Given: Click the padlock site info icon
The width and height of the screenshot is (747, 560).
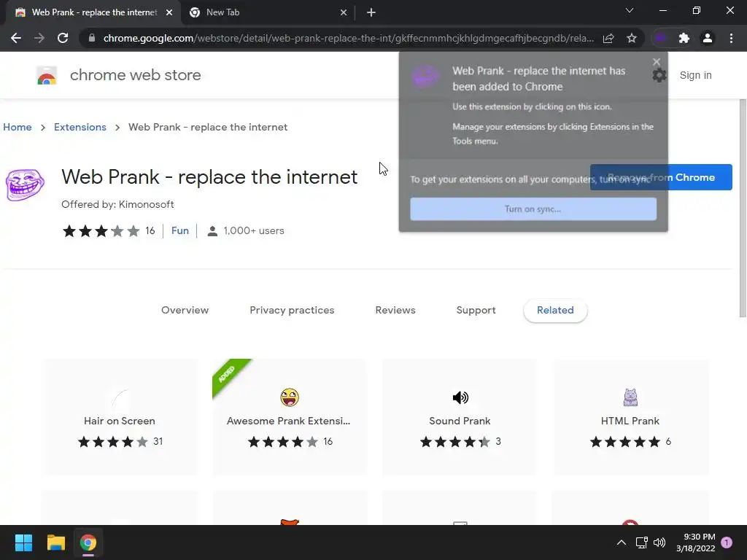Looking at the screenshot, I should [x=92, y=38].
